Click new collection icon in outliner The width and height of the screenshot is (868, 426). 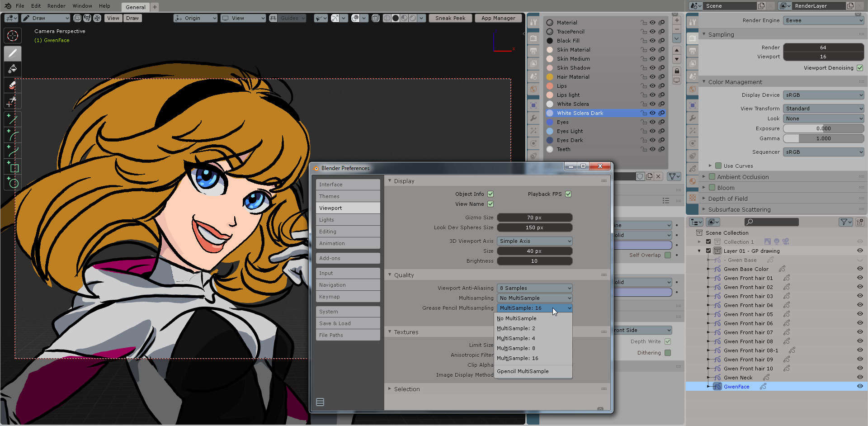click(x=859, y=222)
